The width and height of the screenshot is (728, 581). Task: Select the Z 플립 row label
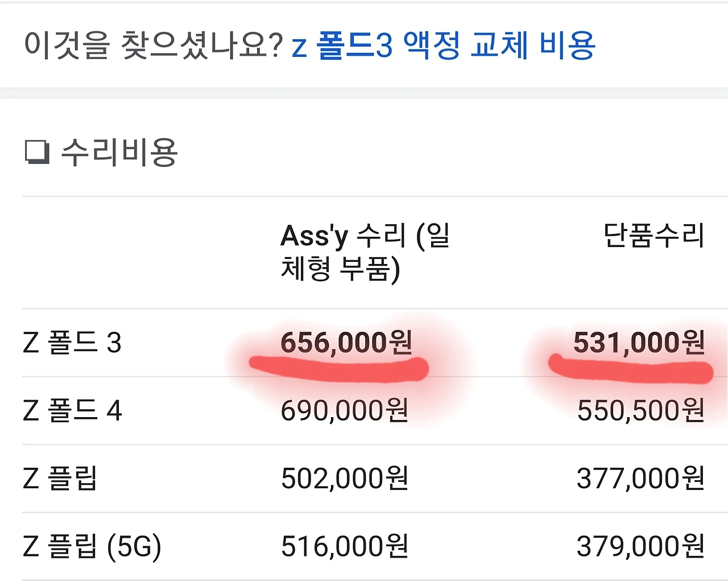coord(60,478)
